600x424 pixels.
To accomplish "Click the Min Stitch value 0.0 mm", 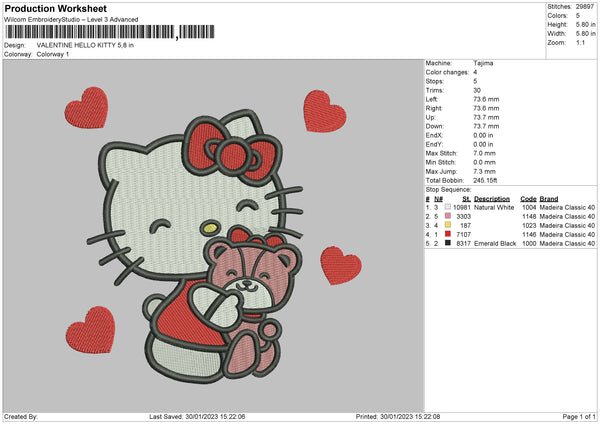I will point(484,163).
